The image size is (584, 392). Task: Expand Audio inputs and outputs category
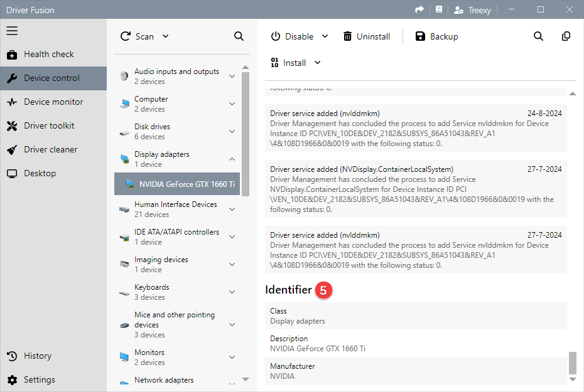(232, 77)
